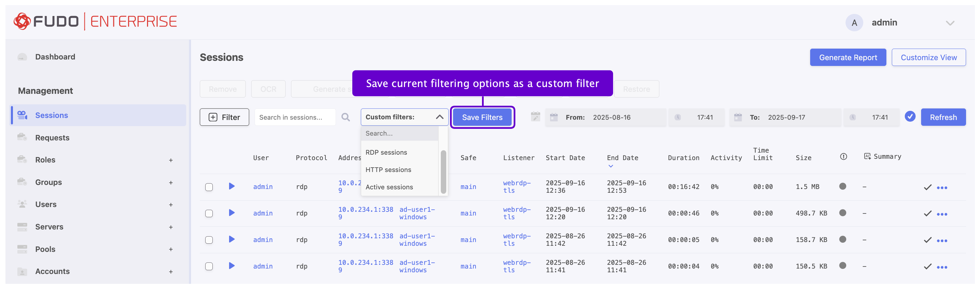Image resolution: width=980 pixels, height=292 pixels.
Task: Click the To date calendar icon
Action: pyautogui.click(x=738, y=117)
